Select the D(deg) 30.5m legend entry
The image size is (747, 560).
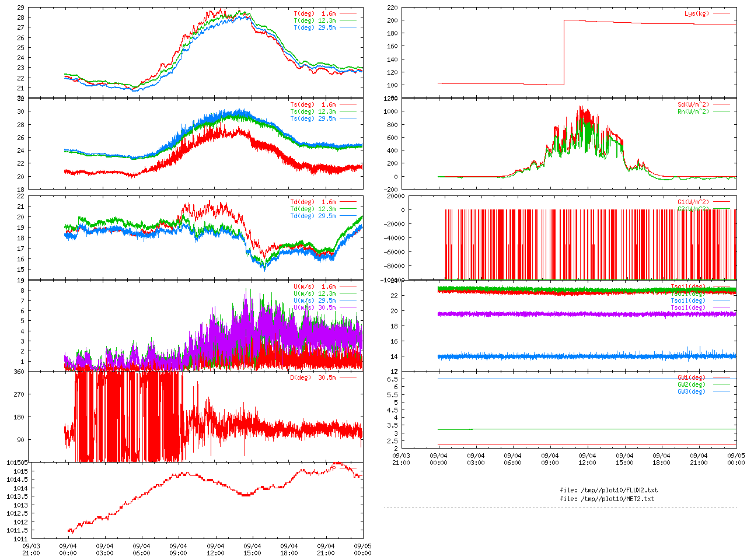[x=313, y=377]
